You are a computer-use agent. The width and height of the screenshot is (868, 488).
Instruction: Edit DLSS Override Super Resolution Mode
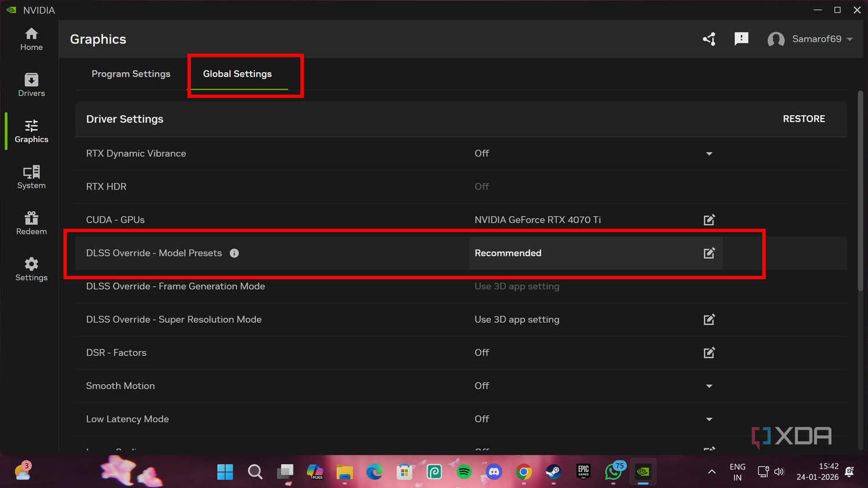[709, 320]
